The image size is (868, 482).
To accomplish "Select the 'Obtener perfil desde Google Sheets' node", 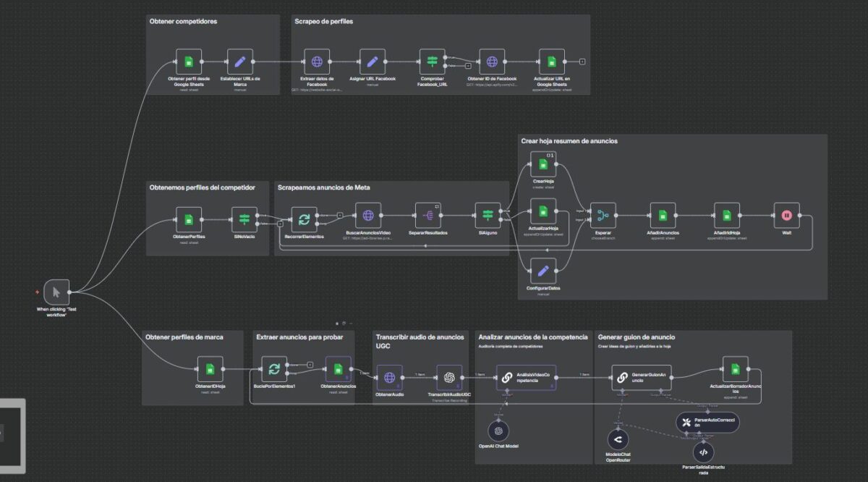I will (x=188, y=62).
